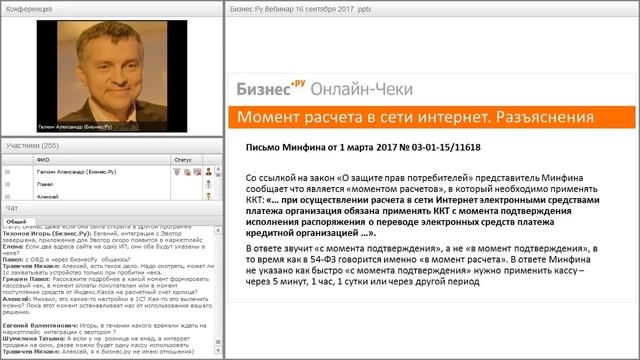Click orange slide heading Момент расчета в сети интернет
Screen dimensions: 640x360
pos(431,117)
